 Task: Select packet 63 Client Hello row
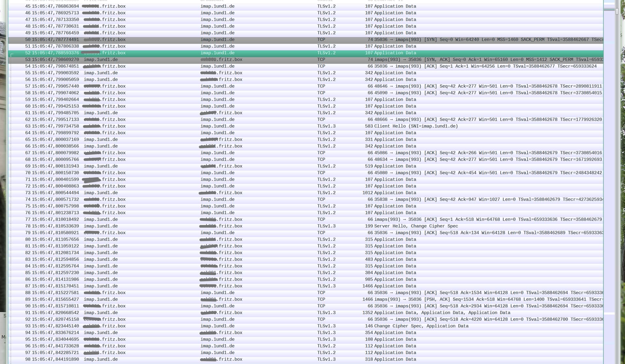point(306,126)
